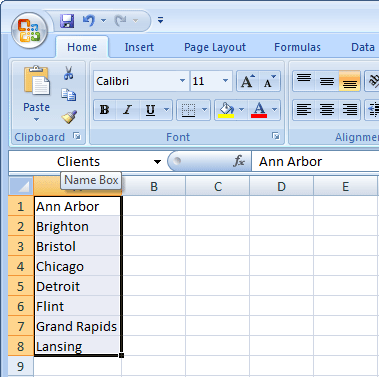
Task: Click the cell containing Chicago
Action: coord(78,266)
